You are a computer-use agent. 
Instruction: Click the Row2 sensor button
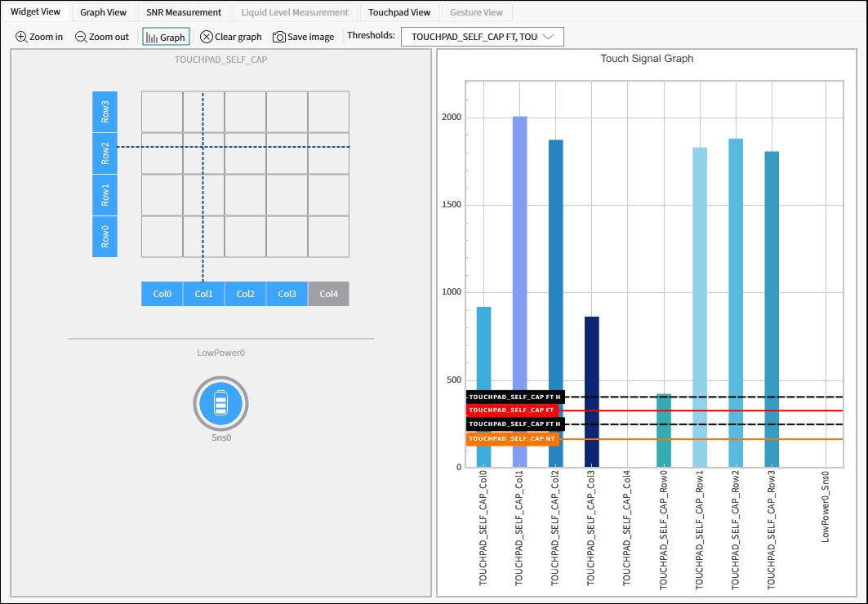(105, 153)
